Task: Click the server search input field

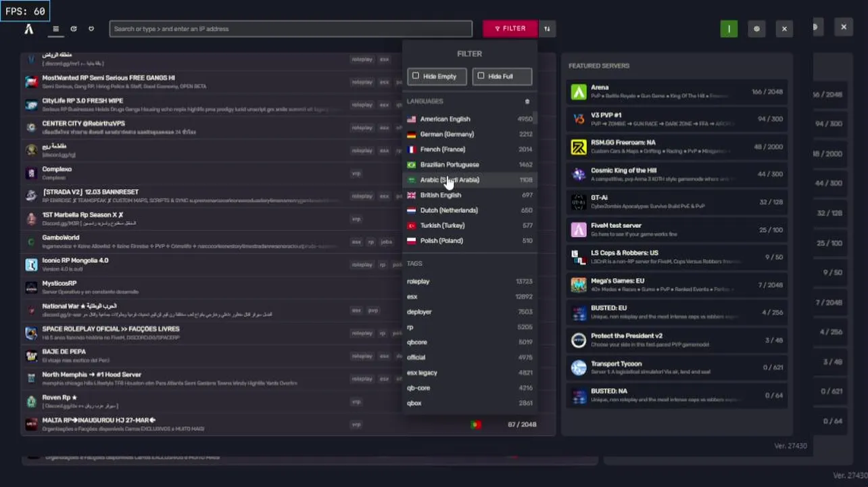Action: 291,29
